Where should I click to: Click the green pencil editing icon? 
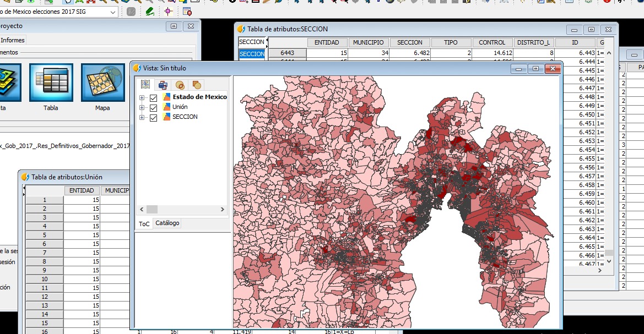coord(150,12)
